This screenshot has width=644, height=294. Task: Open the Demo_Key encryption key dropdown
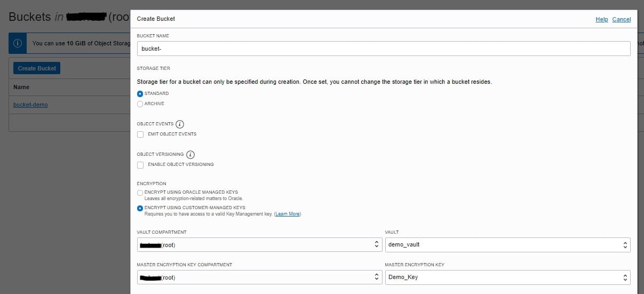point(507,277)
